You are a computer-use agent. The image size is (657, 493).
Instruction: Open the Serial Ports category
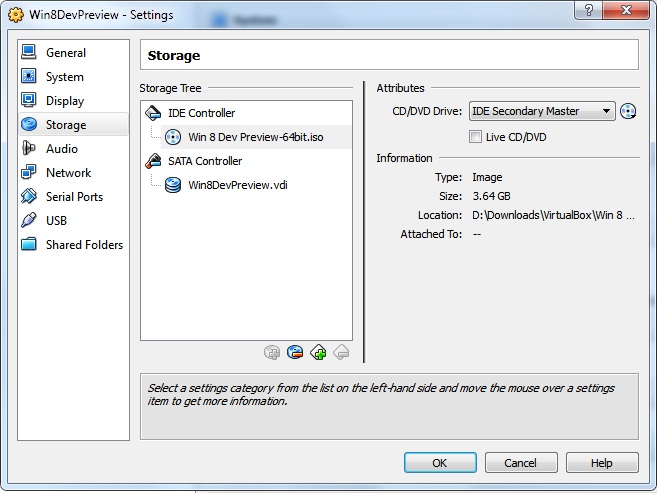point(74,197)
